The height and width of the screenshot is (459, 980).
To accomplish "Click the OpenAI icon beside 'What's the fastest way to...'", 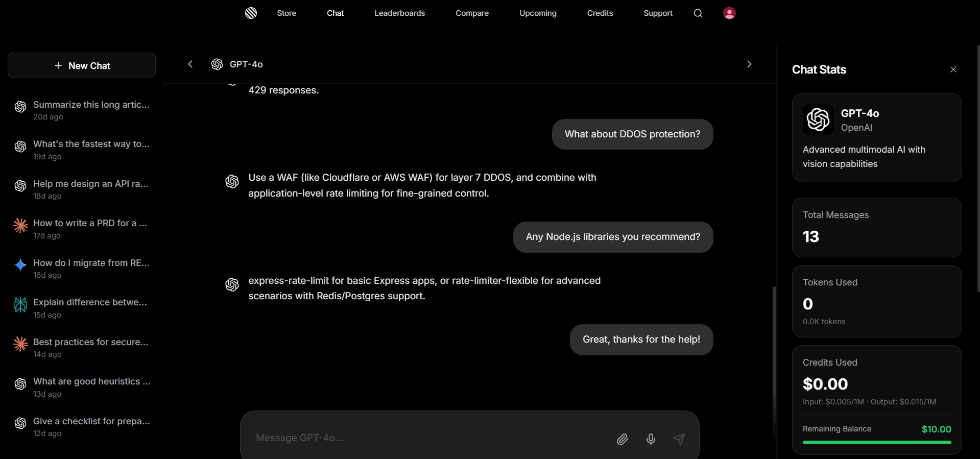I will pyautogui.click(x=20, y=147).
